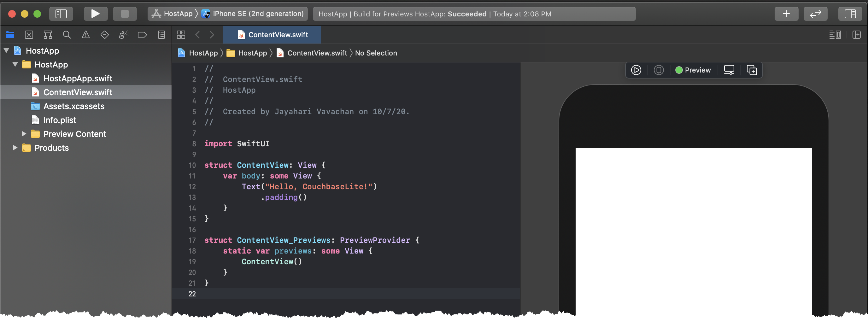Open the source control navigator icon
This screenshot has height=333, width=868.
29,35
